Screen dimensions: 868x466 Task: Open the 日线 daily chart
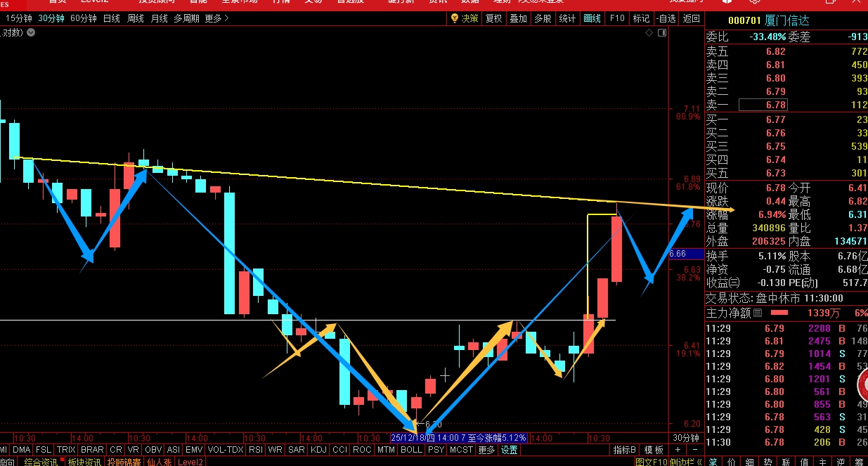tap(111, 18)
